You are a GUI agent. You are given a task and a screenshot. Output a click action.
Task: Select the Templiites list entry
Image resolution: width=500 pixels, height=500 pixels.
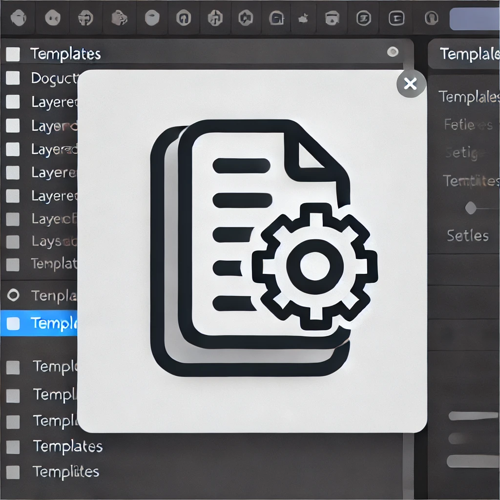pyautogui.click(x=66, y=472)
